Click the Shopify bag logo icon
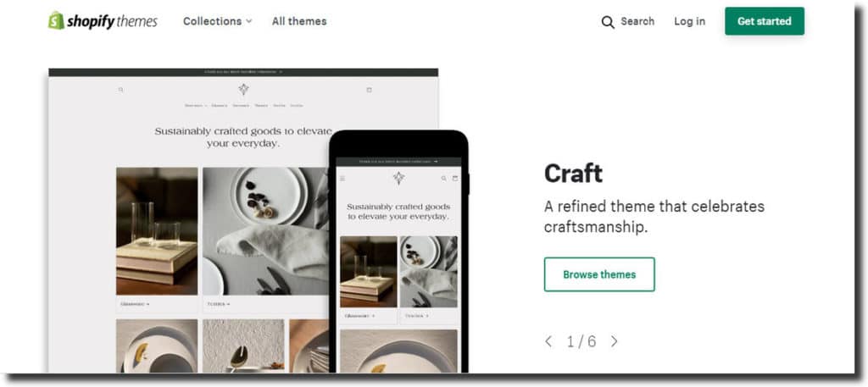The image size is (868, 387). click(56, 21)
